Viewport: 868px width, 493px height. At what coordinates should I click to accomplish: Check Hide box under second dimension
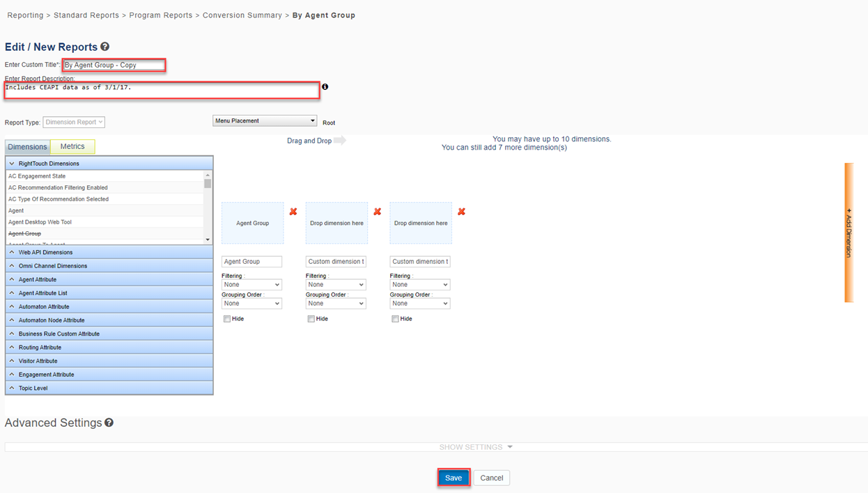point(311,319)
